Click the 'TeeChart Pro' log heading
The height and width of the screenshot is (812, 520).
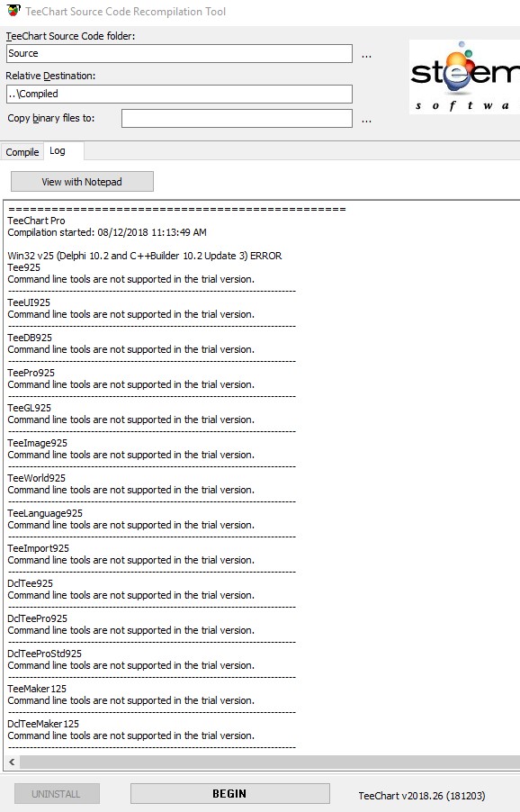[36, 221]
